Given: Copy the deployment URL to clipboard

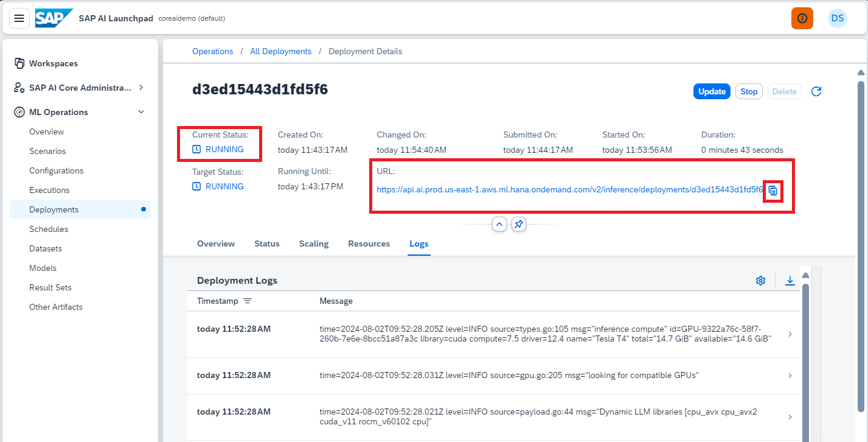Looking at the screenshot, I should tap(773, 191).
